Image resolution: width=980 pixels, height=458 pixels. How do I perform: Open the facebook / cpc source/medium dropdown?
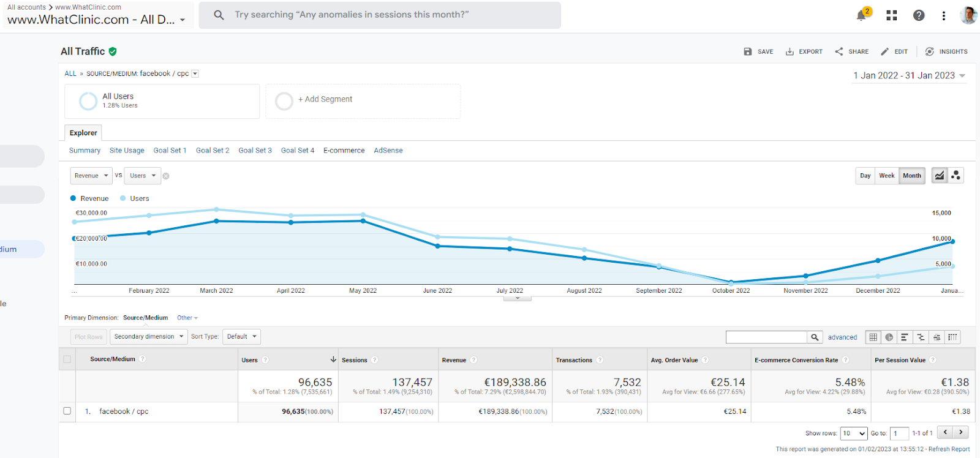[195, 73]
